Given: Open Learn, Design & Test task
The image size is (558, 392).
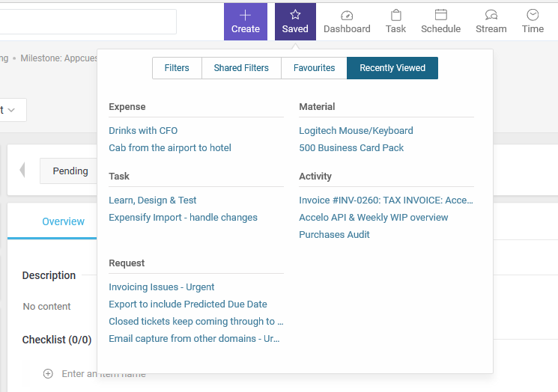Looking at the screenshot, I should [x=152, y=200].
